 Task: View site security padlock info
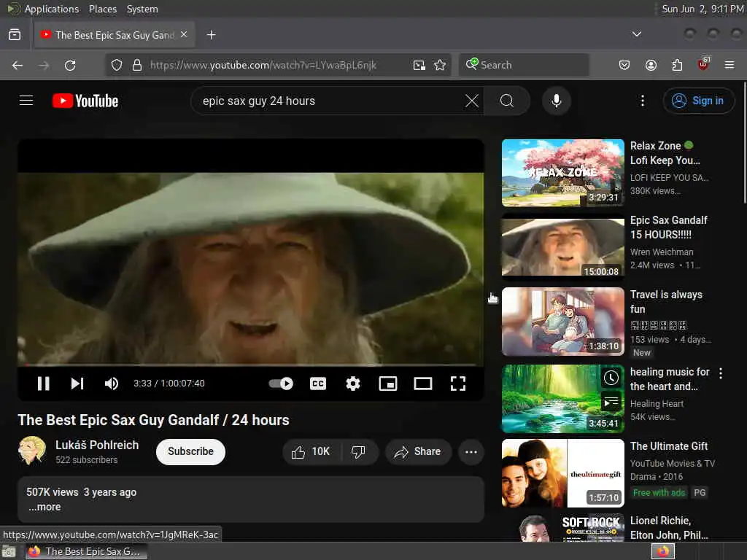137,65
